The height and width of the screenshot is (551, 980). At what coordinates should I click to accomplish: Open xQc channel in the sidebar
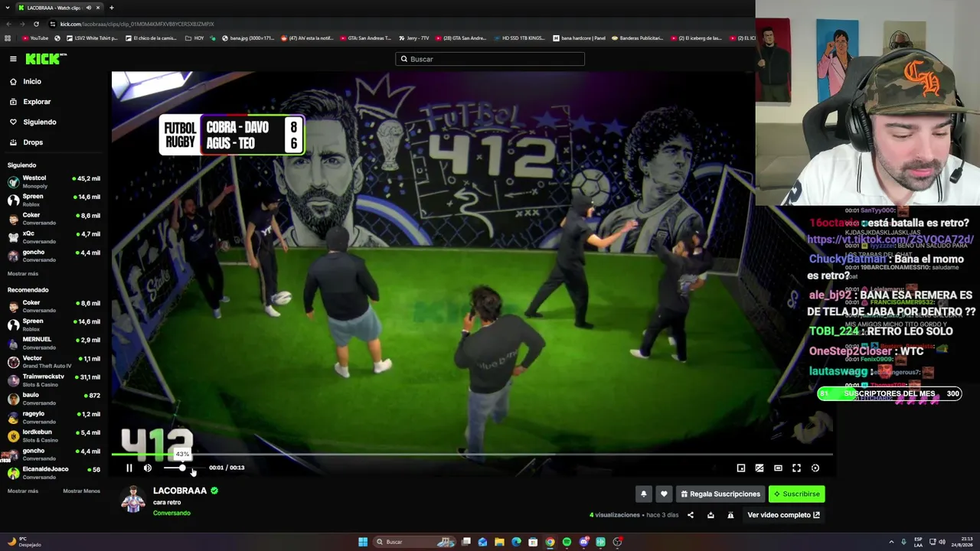[54, 237]
